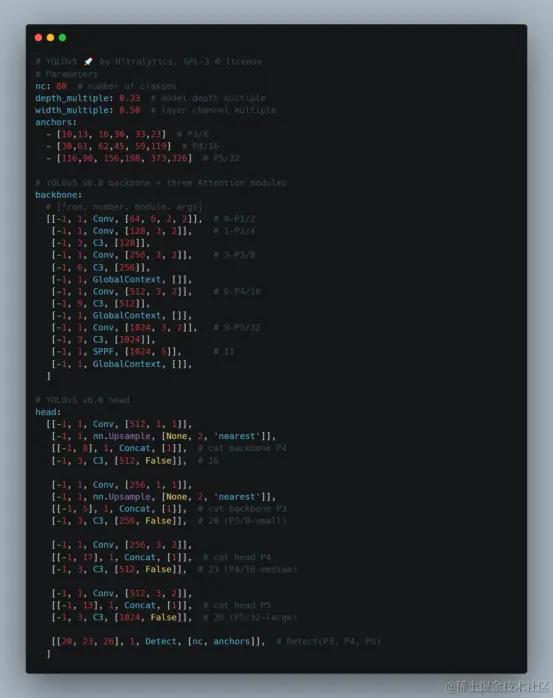Viewport: 554px width, 698px height.
Task: Click the rocket emoji in first comment
Action: (x=88, y=61)
